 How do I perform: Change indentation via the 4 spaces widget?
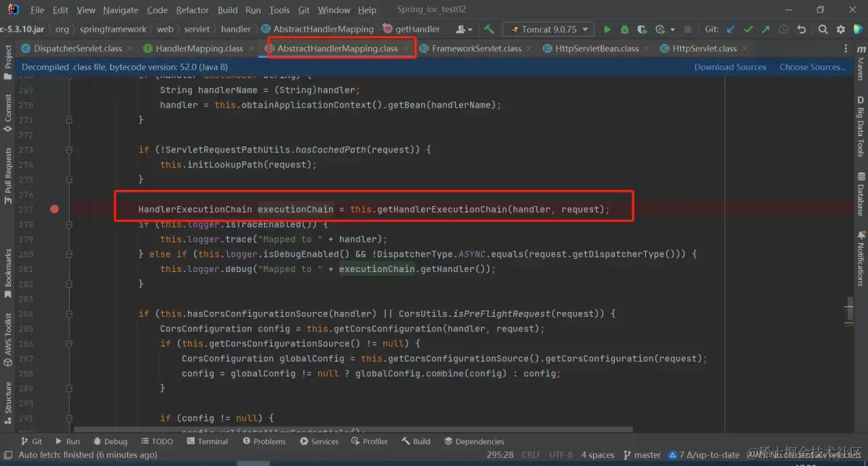click(597, 454)
